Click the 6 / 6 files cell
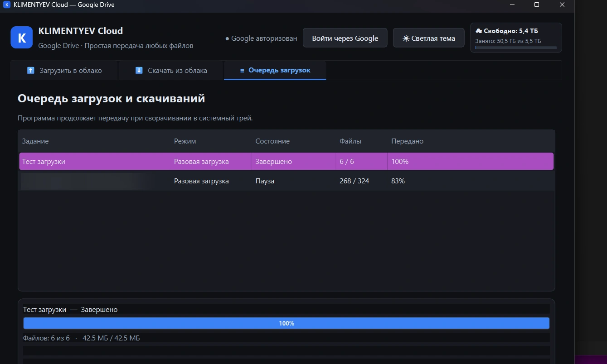 tap(347, 161)
